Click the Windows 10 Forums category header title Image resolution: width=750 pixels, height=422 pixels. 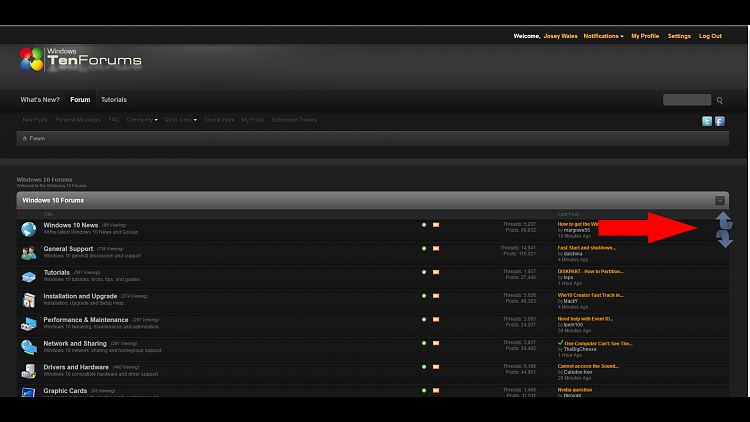pos(53,200)
